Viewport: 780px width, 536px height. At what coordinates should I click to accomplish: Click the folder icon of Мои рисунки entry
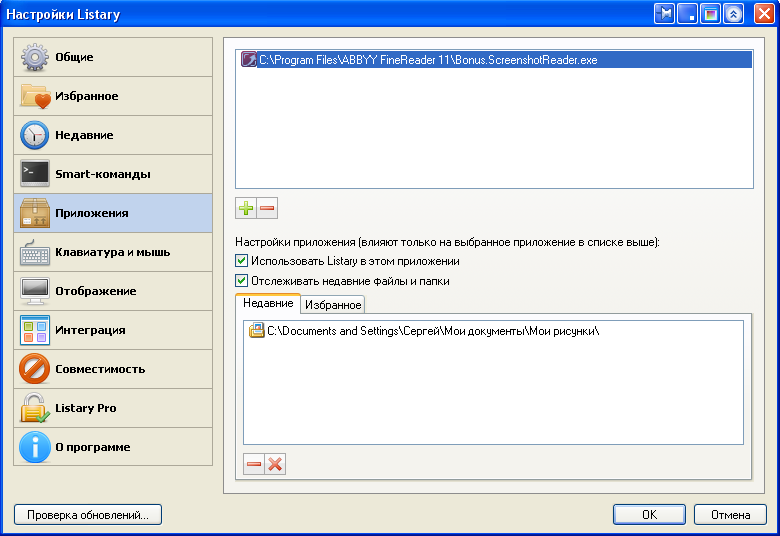(256, 330)
